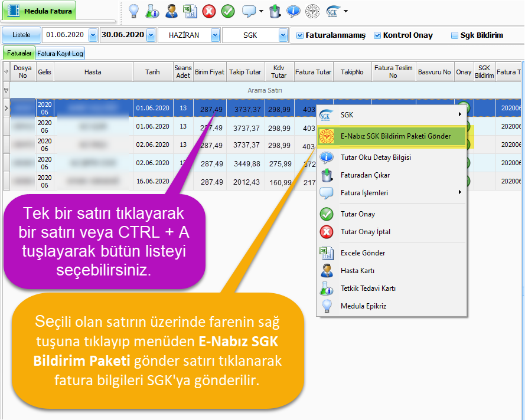Toggle the Faturalanmamış checkbox
Screen dimensions: 525x420
[300, 35]
